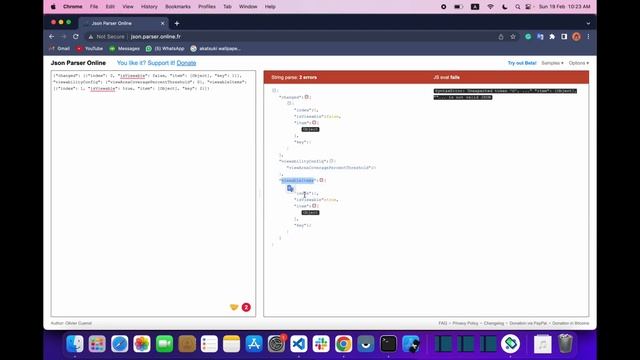
Task: Open Slack from the dock
Action: (321, 344)
